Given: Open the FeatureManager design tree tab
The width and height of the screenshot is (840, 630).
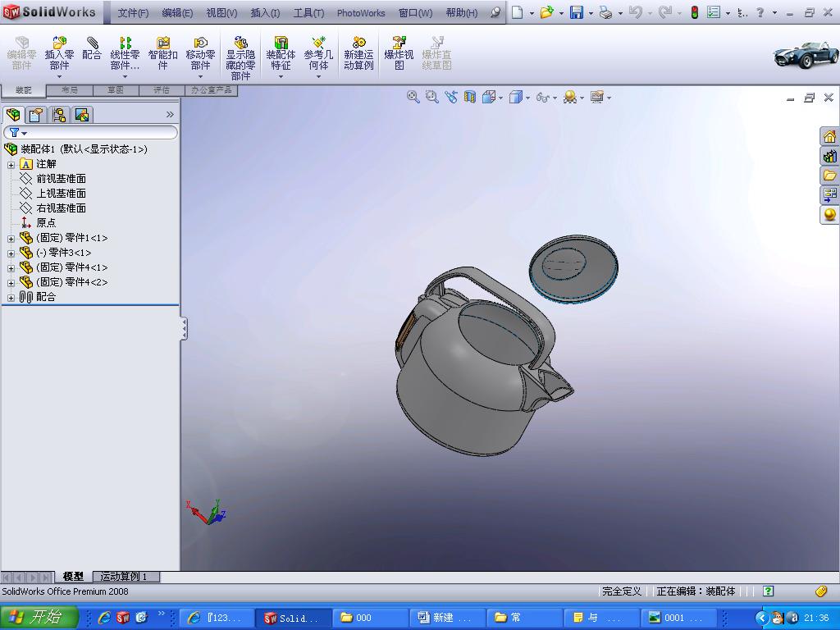Looking at the screenshot, I should click(x=13, y=115).
